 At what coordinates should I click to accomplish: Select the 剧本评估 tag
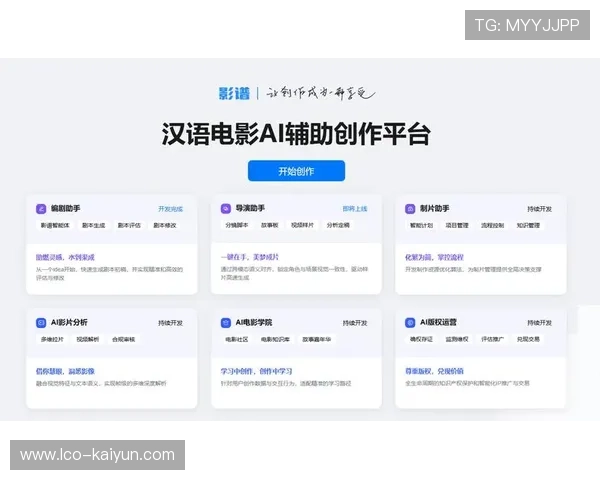click(x=129, y=225)
